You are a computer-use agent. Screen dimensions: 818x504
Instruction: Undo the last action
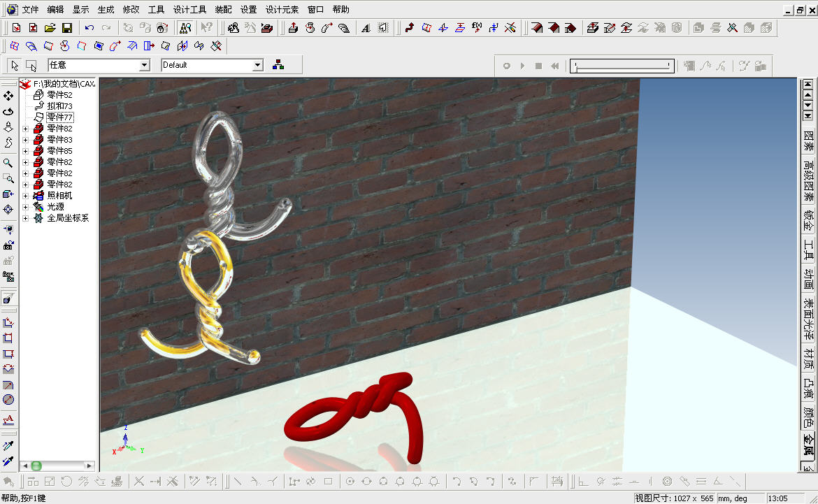[x=89, y=28]
